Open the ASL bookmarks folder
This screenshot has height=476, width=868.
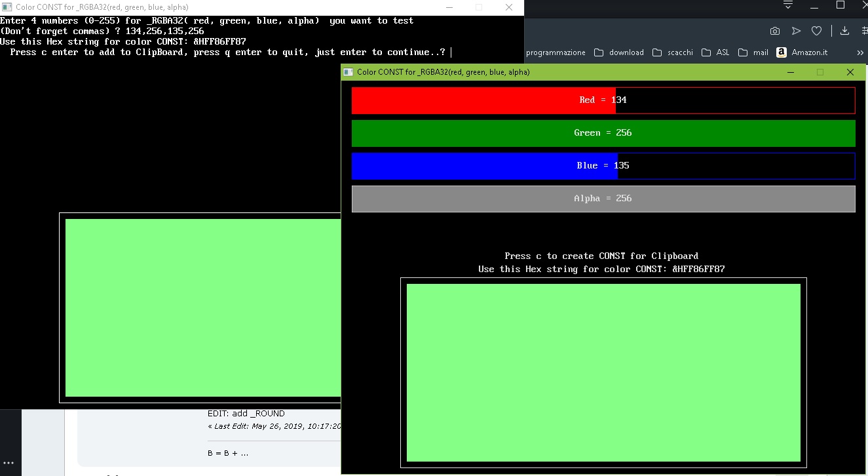715,52
